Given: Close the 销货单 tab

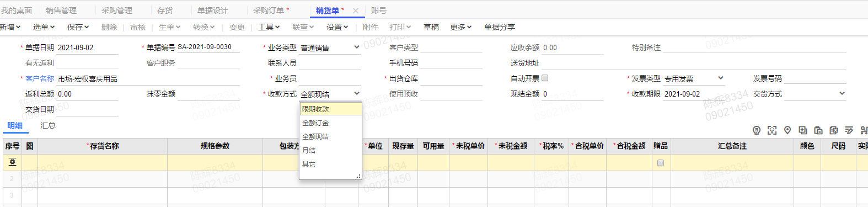Looking at the screenshot, I should coord(356,10).
